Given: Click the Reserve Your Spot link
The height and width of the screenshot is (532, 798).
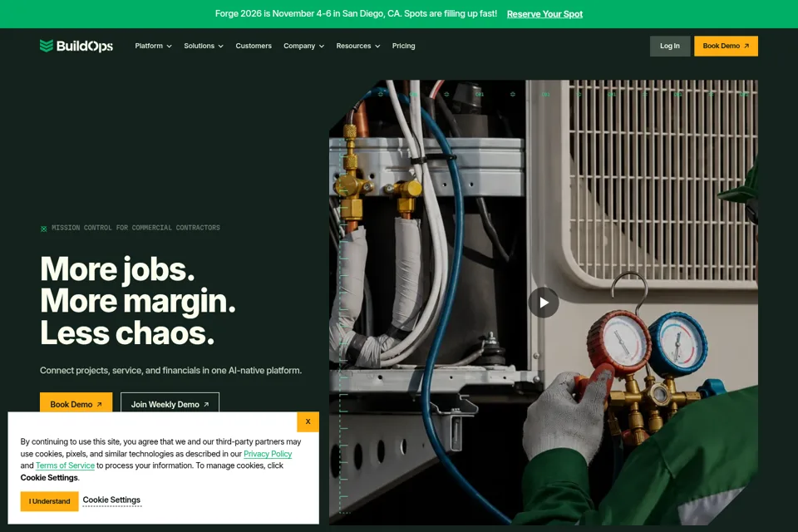Looking at the screenshot, I should 544,14.
